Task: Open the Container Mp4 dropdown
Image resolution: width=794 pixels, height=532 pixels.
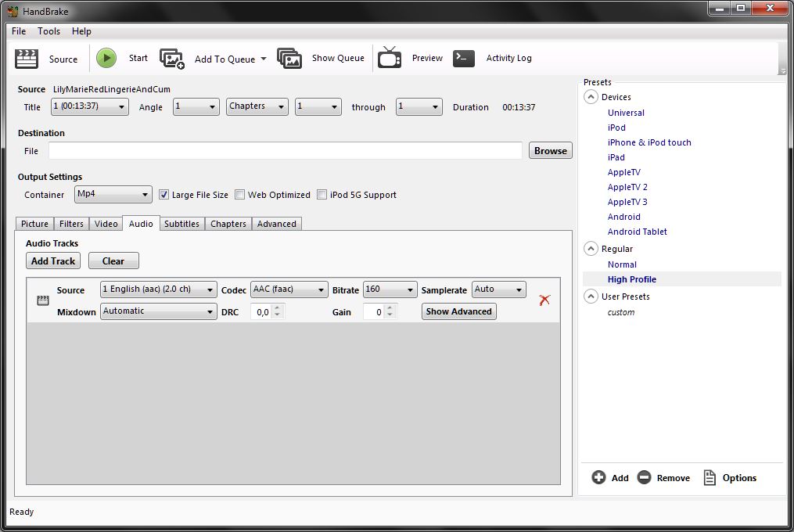Action: [113, 195]
